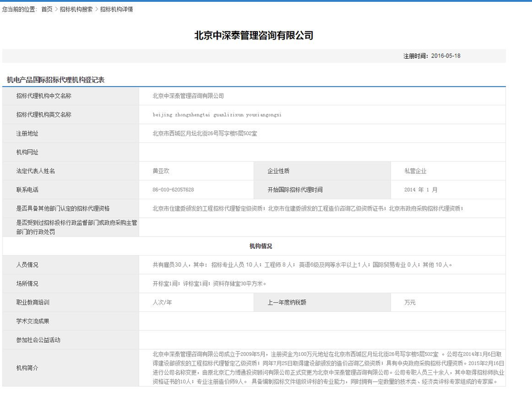Click 机电产品国际招标代理机构登记表 section heading

(x=56, y=80)
